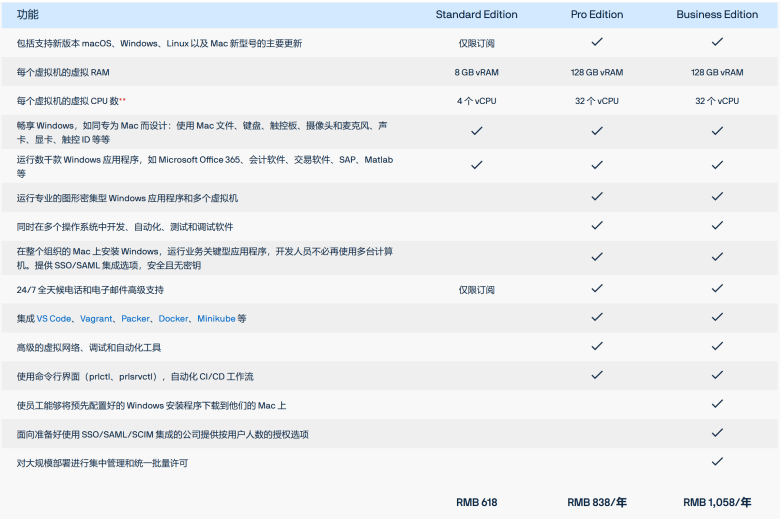Click the 运行专业的图形密集型 Windows 应用程序 label
Screen dimensions: 780x519
[x=127, y=198]
